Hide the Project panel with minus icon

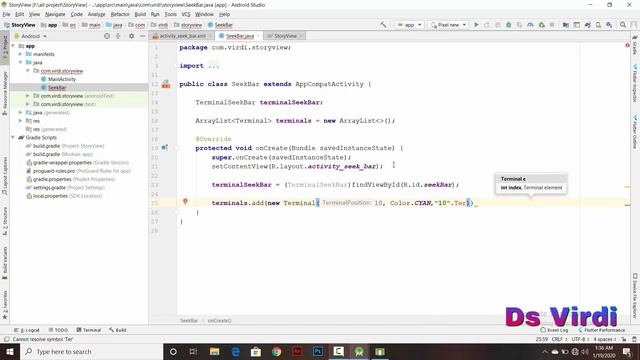(142, 36)
